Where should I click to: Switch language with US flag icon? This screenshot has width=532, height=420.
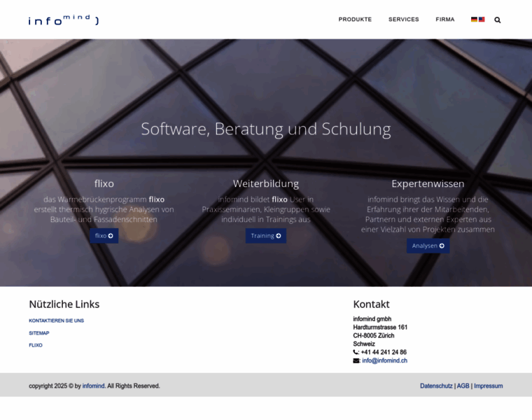click(x=482, y=20)
